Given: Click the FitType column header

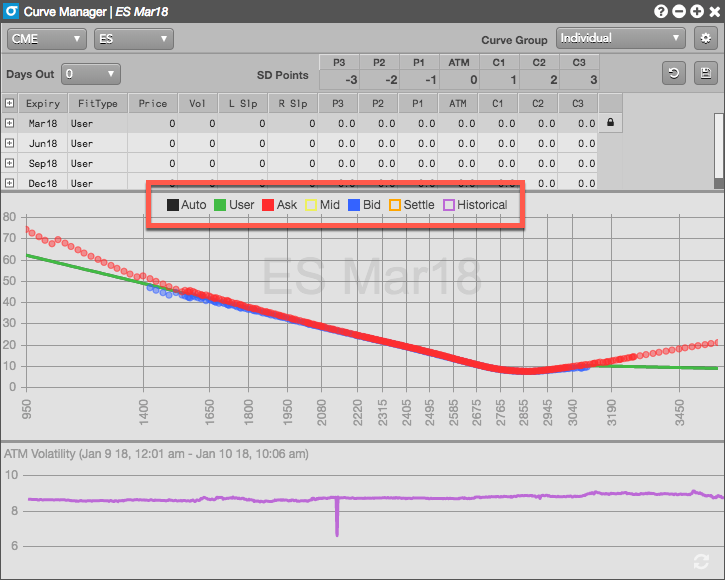Looking at the screenshot, I should [x=97, y=103].
